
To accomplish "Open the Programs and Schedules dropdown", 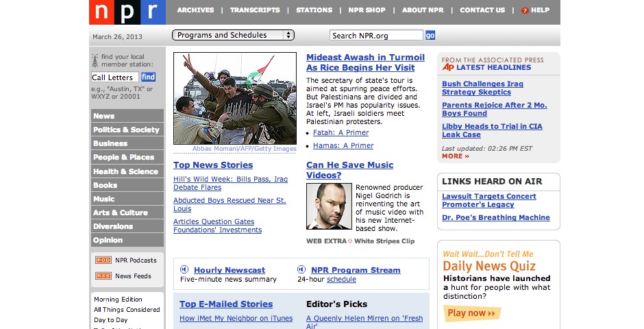I will (234, 35).
